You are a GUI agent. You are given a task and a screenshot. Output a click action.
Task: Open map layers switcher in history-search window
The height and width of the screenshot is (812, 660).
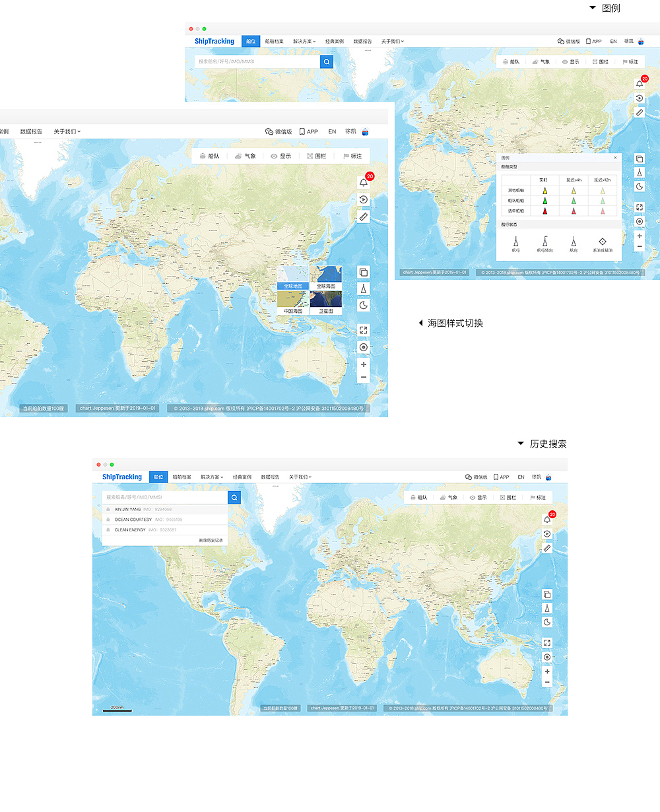pyautogui.click(x=547, y=594)
